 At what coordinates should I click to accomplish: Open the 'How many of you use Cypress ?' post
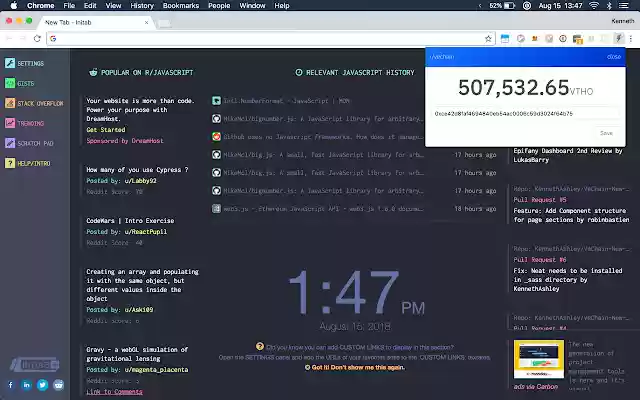137,169
